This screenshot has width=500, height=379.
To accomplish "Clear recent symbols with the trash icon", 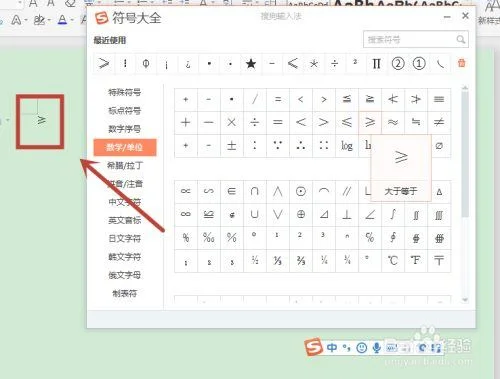I will pyautogui.click(x=462, y=63).
